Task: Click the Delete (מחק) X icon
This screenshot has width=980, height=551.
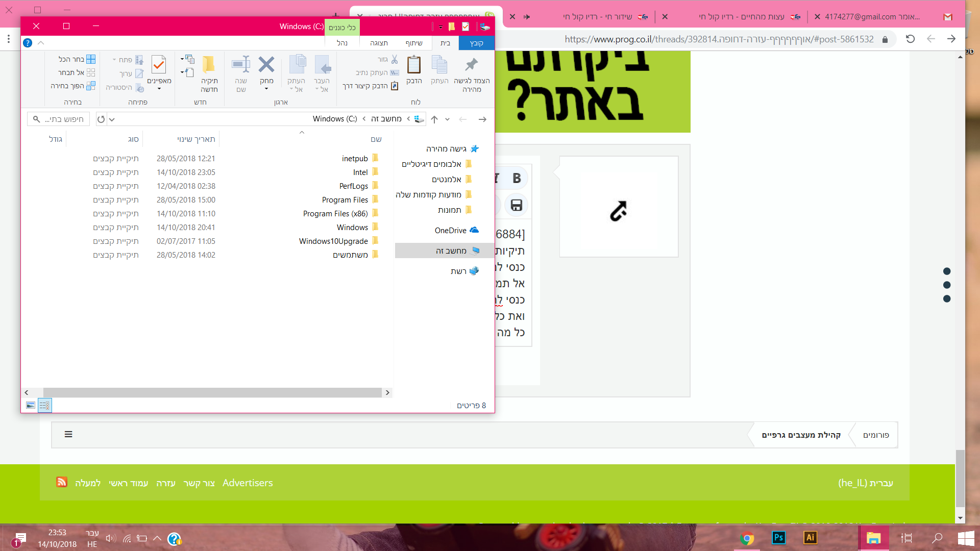Action: pyautogui.click(x=266, y=65)
